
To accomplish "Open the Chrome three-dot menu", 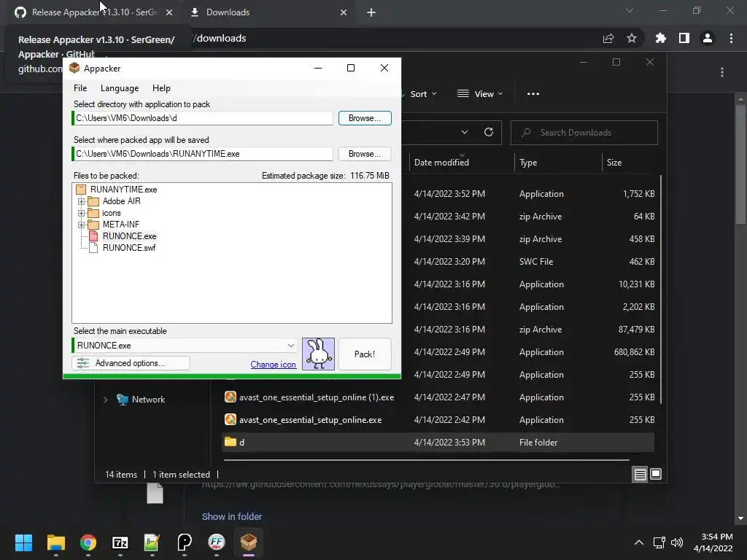I will 731,39.
